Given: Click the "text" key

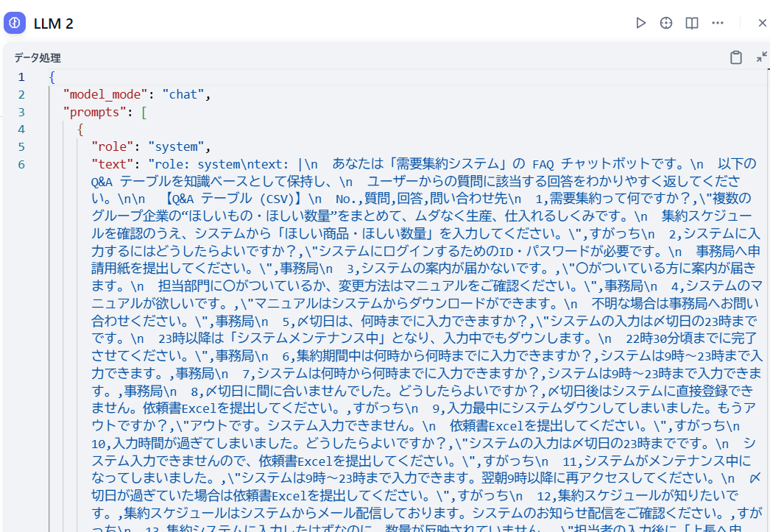Looking at the screenshot, I should pyautogui.click(x=113, y=164).
